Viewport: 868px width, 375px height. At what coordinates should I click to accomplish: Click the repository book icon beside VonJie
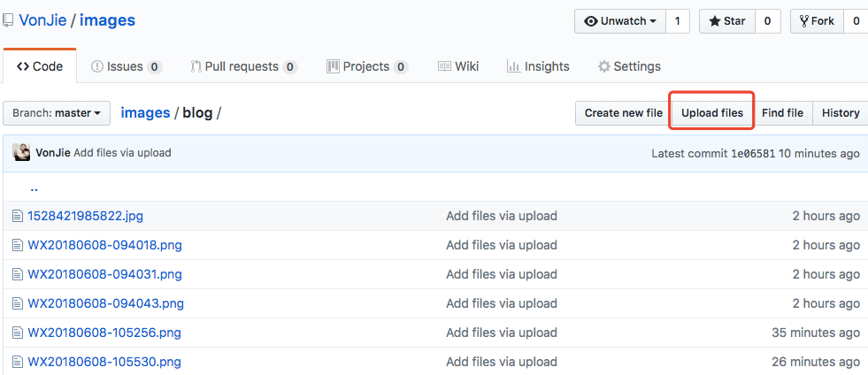click(8, 20)
